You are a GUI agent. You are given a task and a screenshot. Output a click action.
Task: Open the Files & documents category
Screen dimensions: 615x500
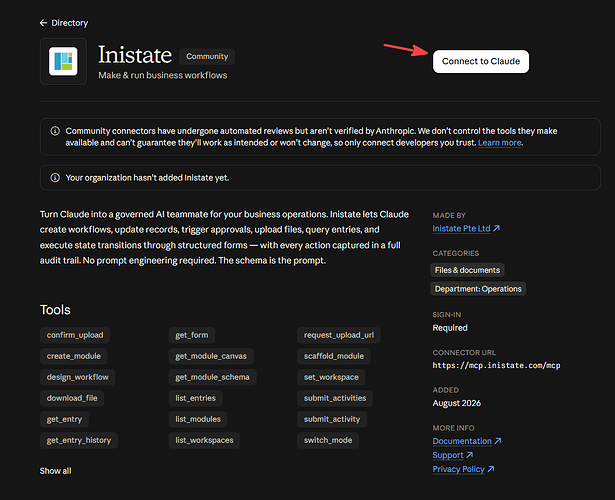[467, 270]
